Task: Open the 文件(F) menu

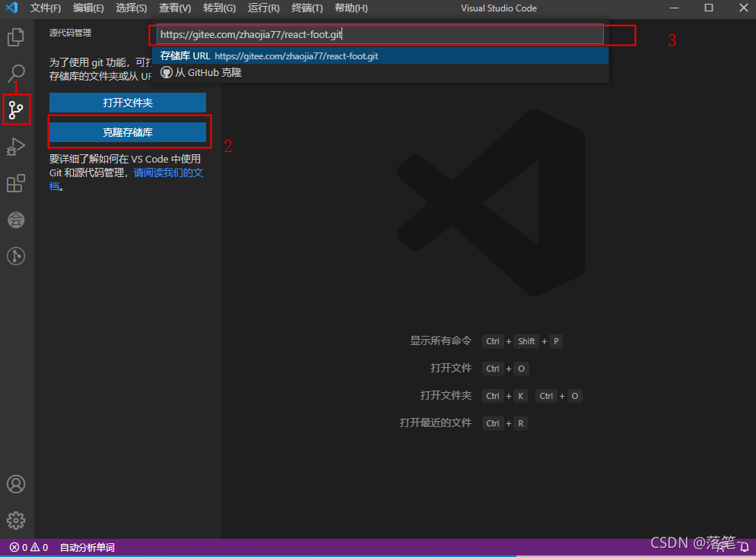Action: coord(46,8)
